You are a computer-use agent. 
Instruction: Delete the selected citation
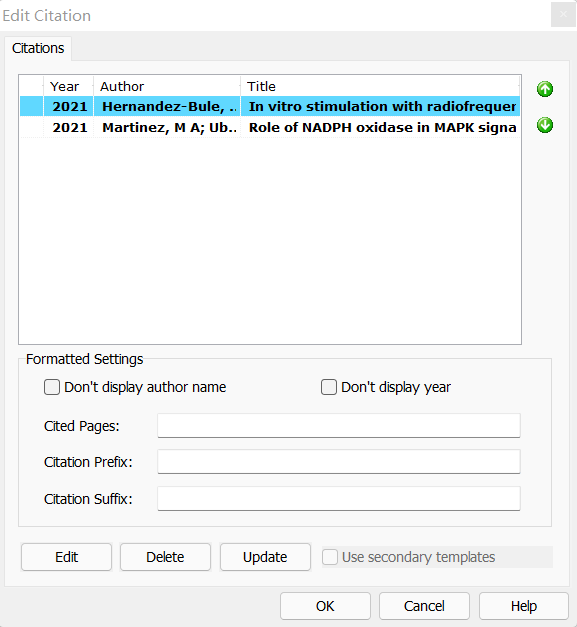tap(165, 557)
